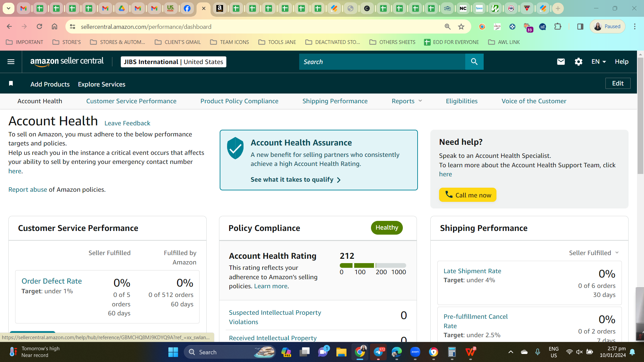Click the bookmark flag icon beside Add Products

click(11, 83)
